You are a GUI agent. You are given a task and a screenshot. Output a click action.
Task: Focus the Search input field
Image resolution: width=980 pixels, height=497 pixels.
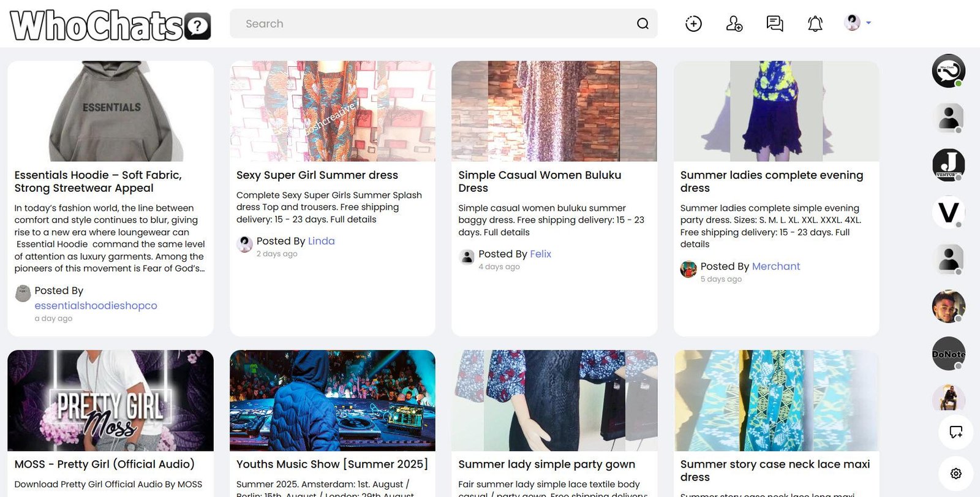click(443, 24)
